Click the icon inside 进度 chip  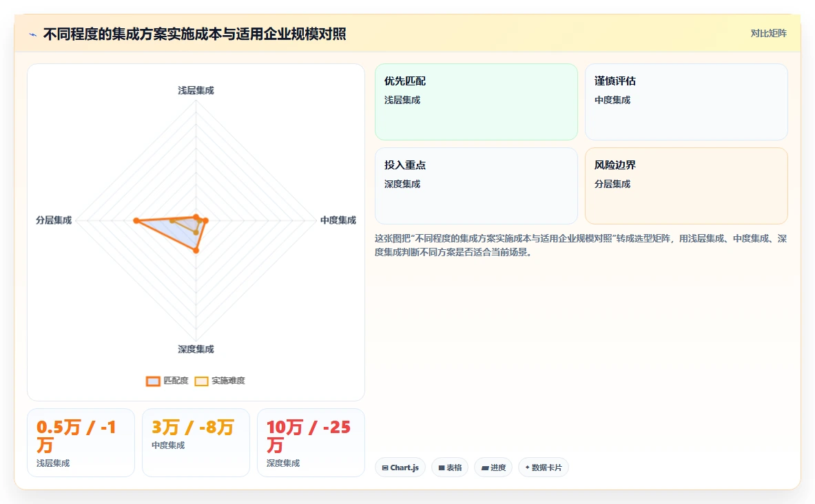[x=485, y=468]
